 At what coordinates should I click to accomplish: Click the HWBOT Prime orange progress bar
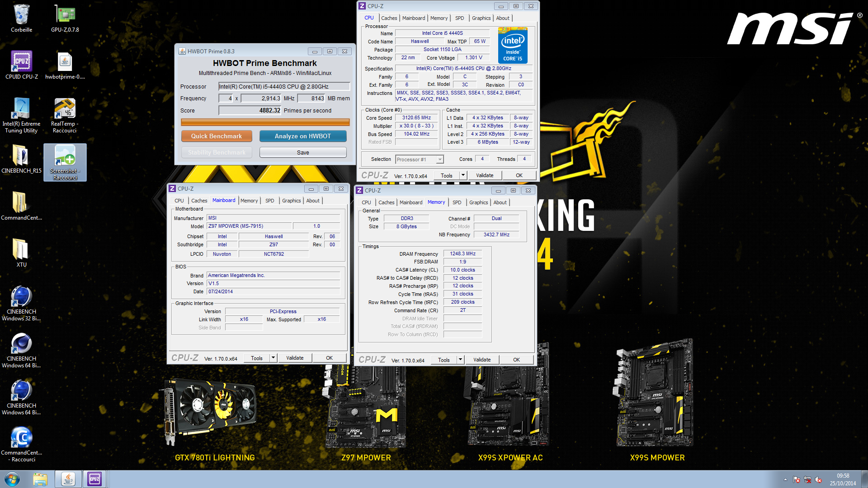(265, 122)
